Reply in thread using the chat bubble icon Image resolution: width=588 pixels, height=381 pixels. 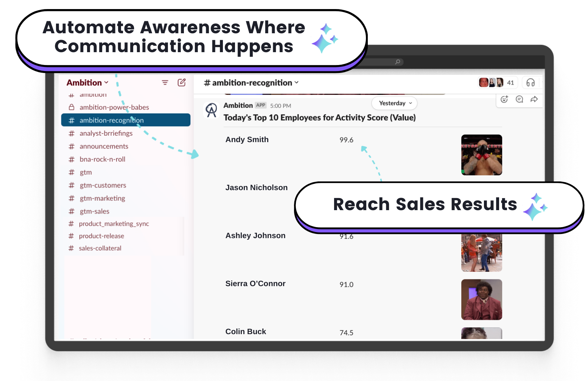519,99
